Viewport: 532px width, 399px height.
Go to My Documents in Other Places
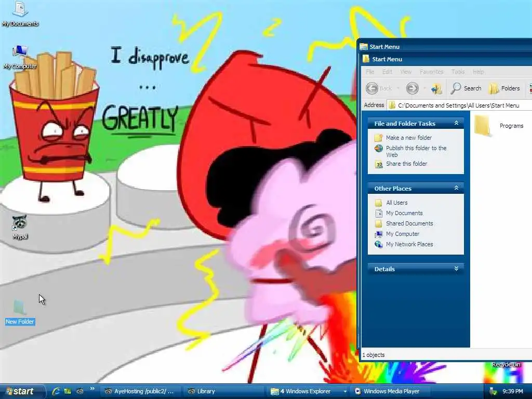point(404,213)
